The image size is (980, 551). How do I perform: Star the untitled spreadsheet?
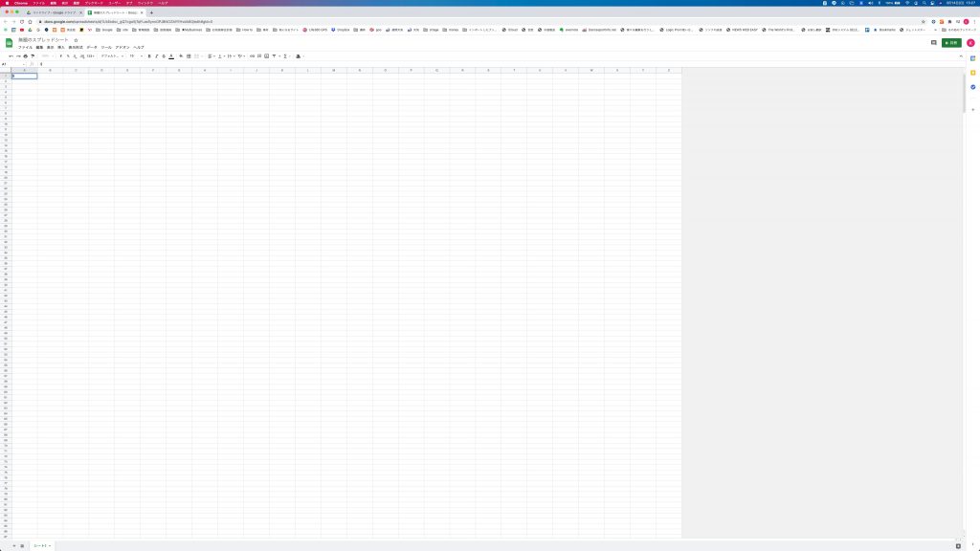(76, 40)
